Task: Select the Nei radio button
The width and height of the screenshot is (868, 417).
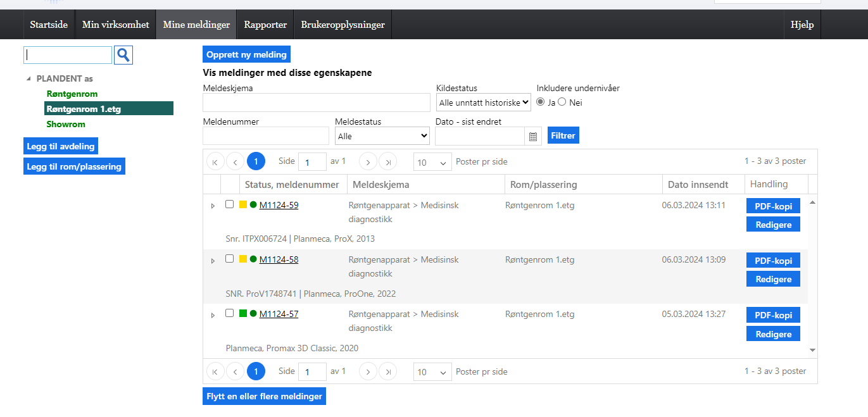Action: [x=562, y=102]
